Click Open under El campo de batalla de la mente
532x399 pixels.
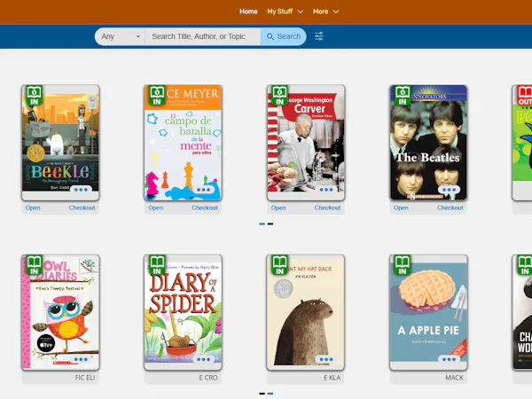tap(156, 207)
